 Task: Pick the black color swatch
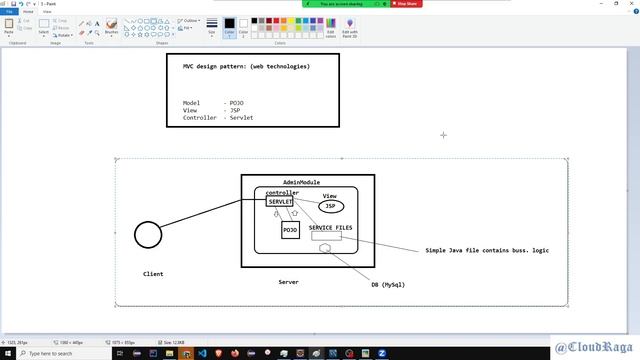point(254,21)
